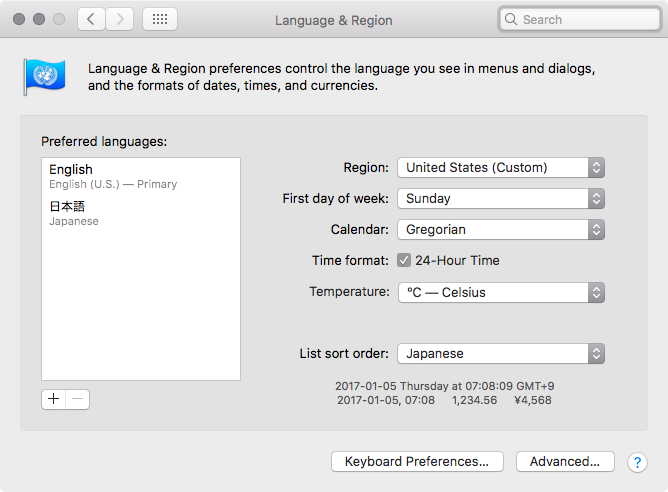Click the Advanced button

point(564,462)
